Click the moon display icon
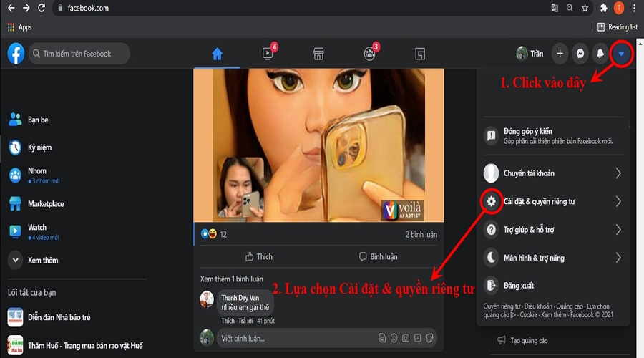 click(491, 258)
